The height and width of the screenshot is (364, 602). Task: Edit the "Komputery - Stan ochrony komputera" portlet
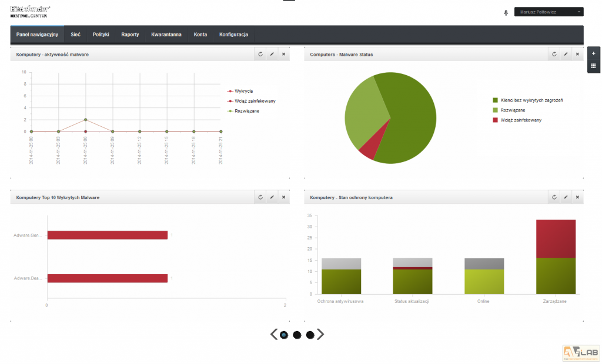pyautogui.click(x=565, y=197)
